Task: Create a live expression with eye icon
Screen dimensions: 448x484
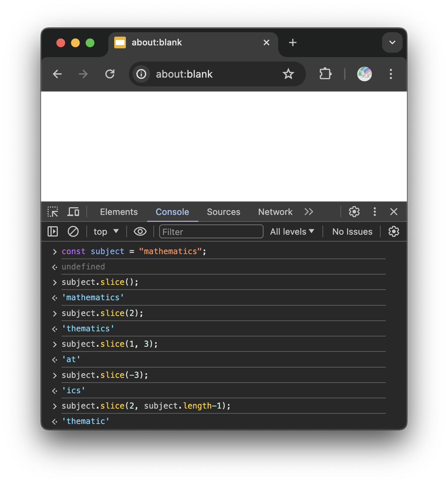Action: [140, 231]
